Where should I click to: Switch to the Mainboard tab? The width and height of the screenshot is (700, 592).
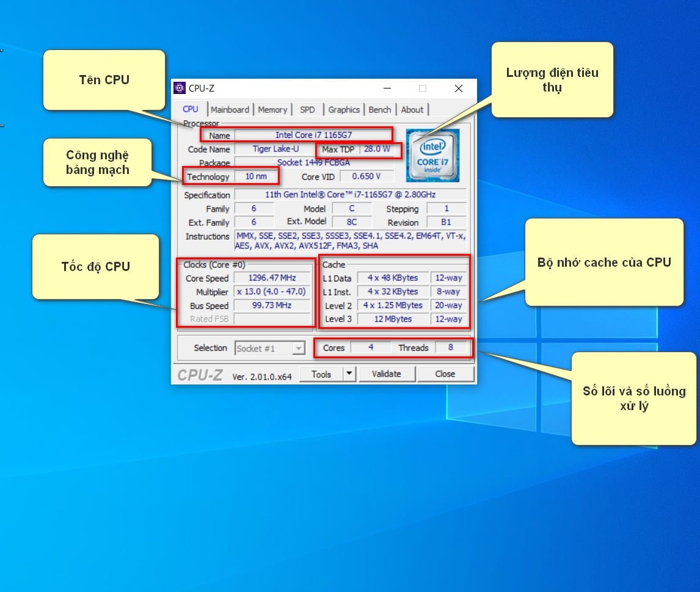pyautogui.click(x=230, y=109)
